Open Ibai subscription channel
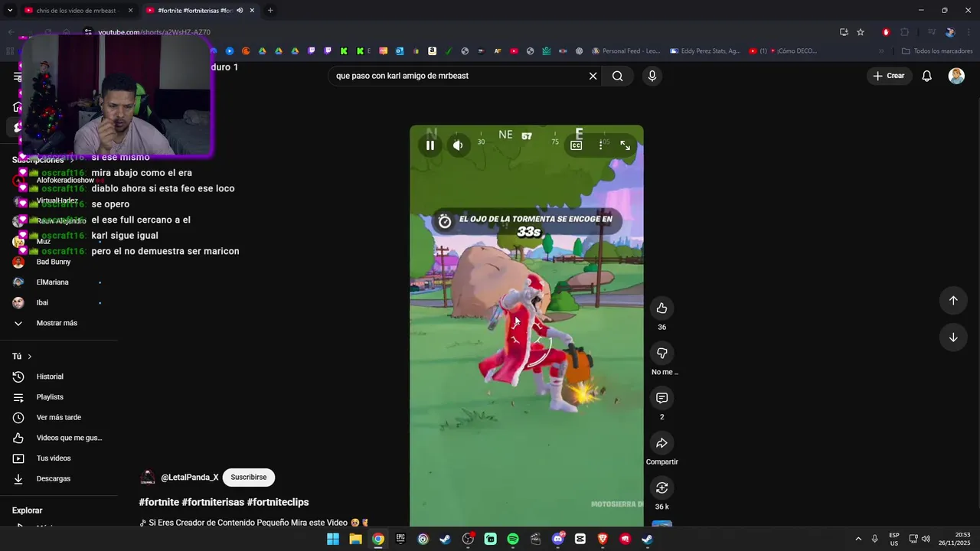This screenshot has height=551, width=980. [x=42, y=302]
